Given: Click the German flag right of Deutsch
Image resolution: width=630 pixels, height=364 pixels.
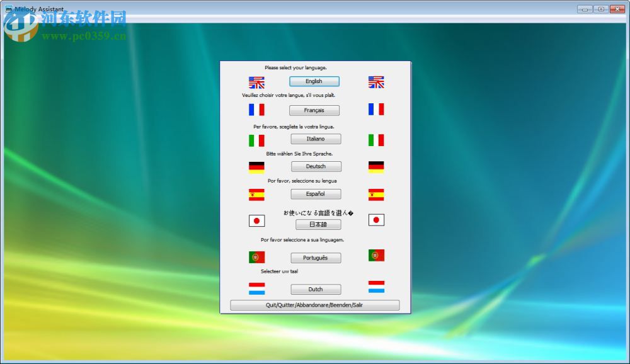Looking at the screenshot, I should coord(376,167).
